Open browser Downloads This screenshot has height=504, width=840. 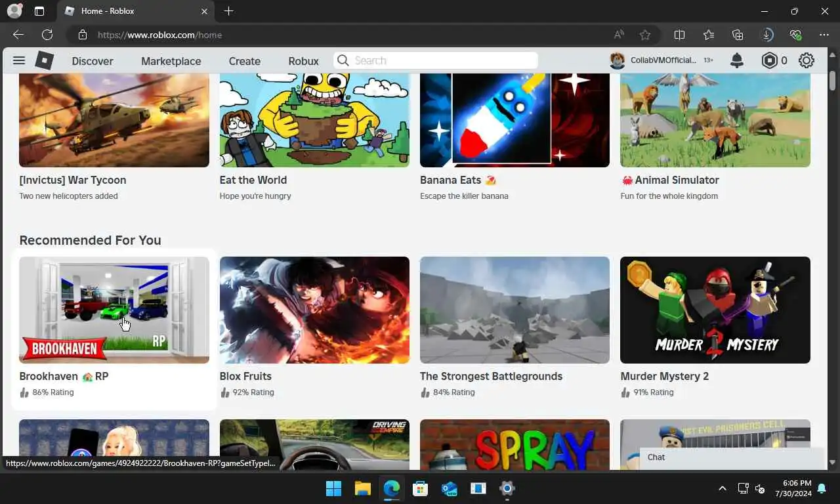click(766, 35)
